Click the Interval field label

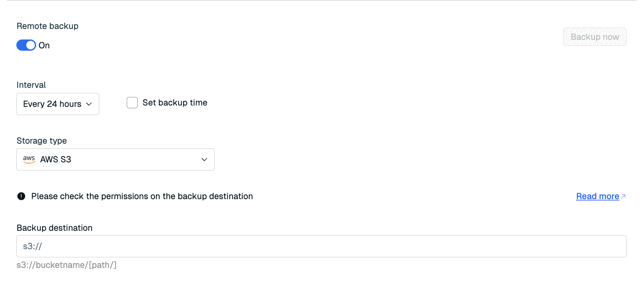(31, 85)
